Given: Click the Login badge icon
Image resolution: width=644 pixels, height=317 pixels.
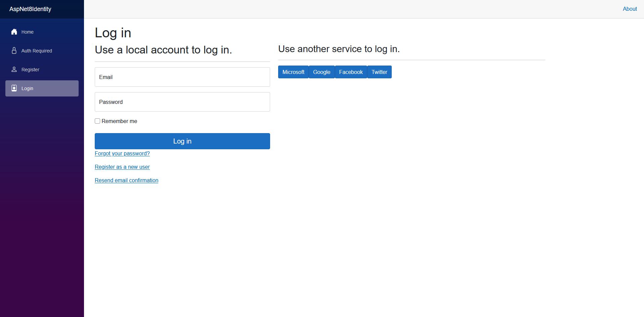Looking at the screenshot, I should (14, 88).
